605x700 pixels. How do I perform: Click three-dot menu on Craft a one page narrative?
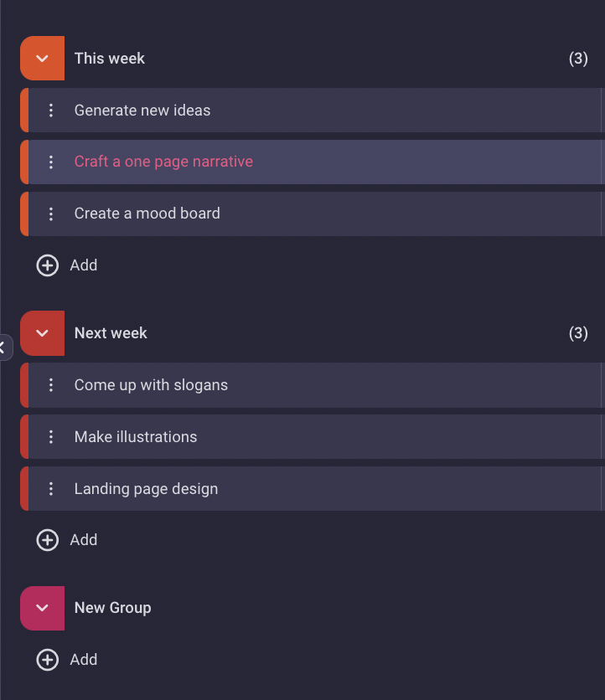pos(51,162)
